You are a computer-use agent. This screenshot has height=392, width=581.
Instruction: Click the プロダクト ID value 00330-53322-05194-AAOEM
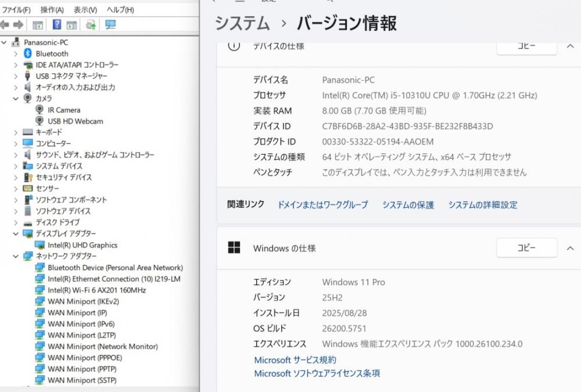377,142
